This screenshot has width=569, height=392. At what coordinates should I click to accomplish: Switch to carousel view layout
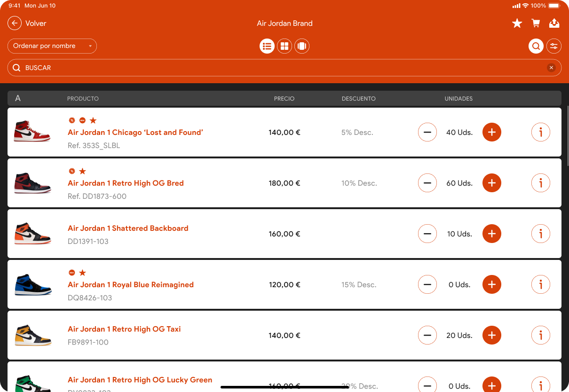coord(302,46)
